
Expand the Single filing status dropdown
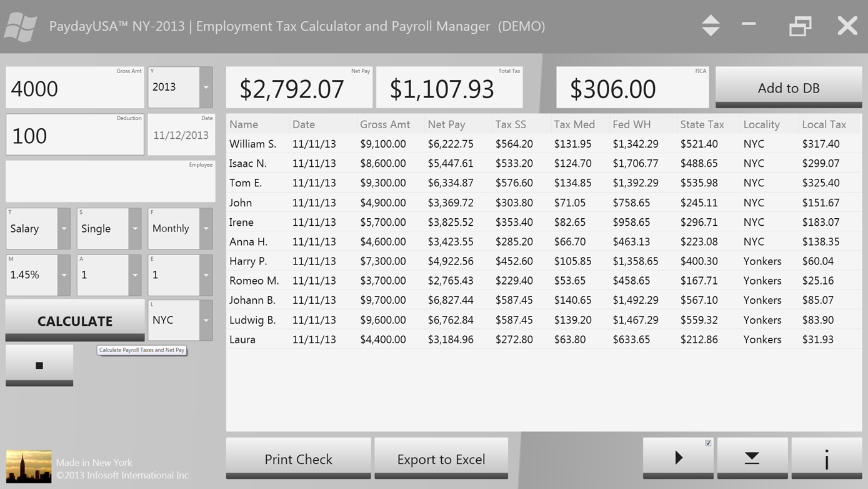point(135,229)
